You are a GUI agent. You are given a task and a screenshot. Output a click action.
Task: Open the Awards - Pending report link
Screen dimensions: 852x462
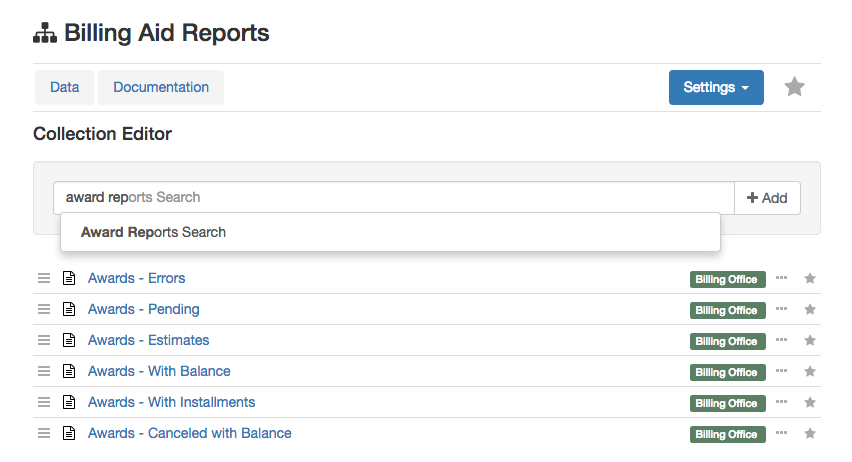pyautogui.click(x=143, y=309)
